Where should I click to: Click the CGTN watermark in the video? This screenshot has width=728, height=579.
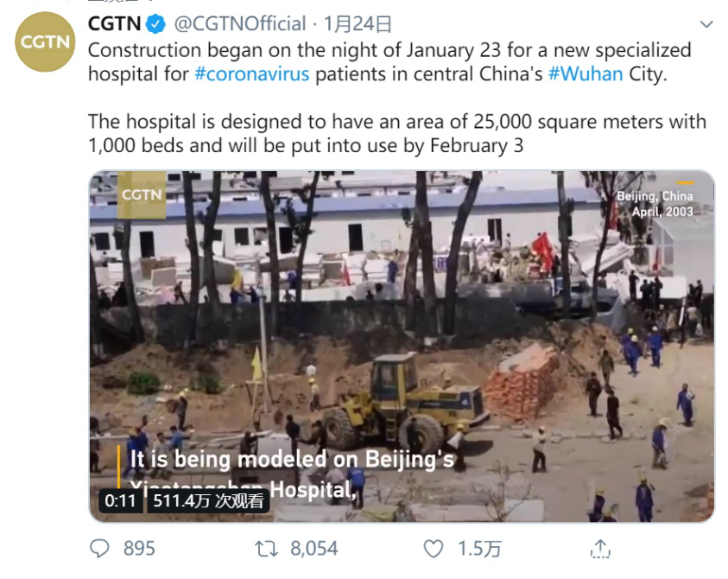click(142, 194)
